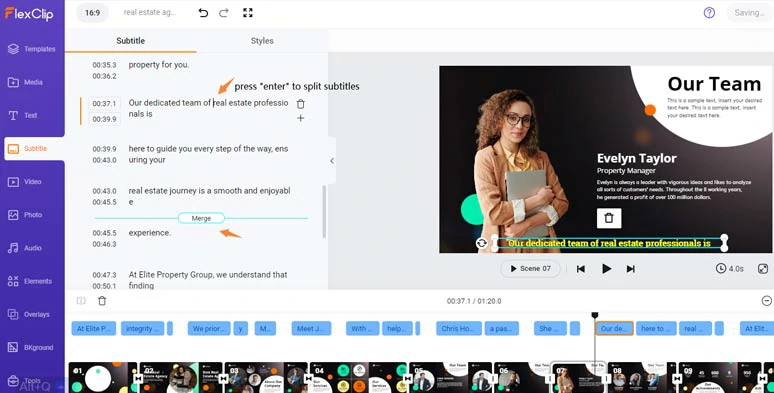774x393 pixels.
Task: Collapse the subtitle panel with the chevron
Action: coord(332,160)
